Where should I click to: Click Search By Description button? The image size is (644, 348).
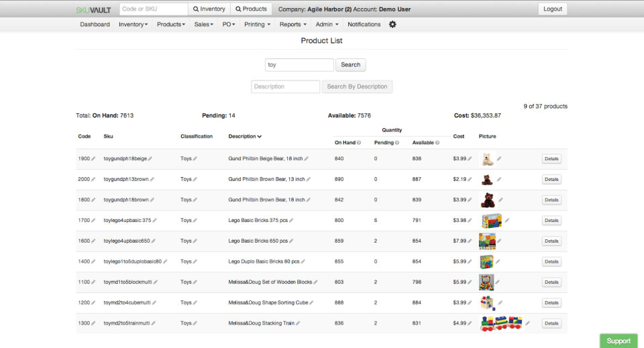tap(357, 86)
